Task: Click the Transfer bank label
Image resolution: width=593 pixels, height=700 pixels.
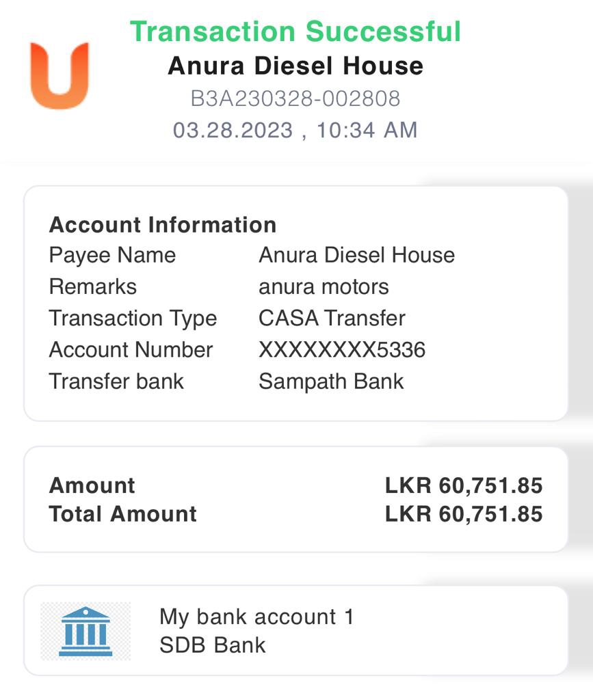Action: 116,381
